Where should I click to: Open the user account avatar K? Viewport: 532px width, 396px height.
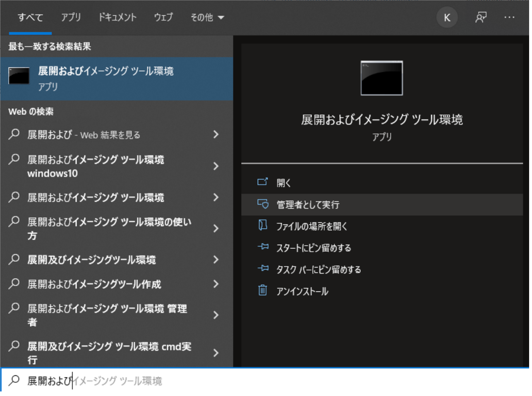(x=447, y=17)
